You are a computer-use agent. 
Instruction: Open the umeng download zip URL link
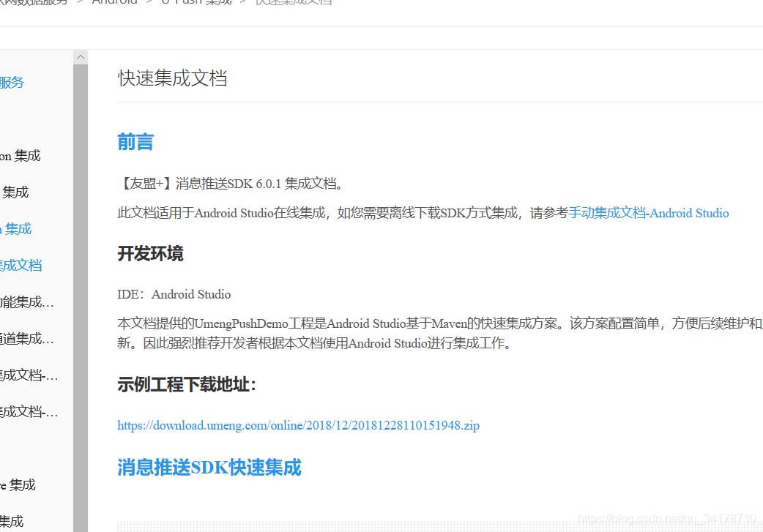point(298,425)
